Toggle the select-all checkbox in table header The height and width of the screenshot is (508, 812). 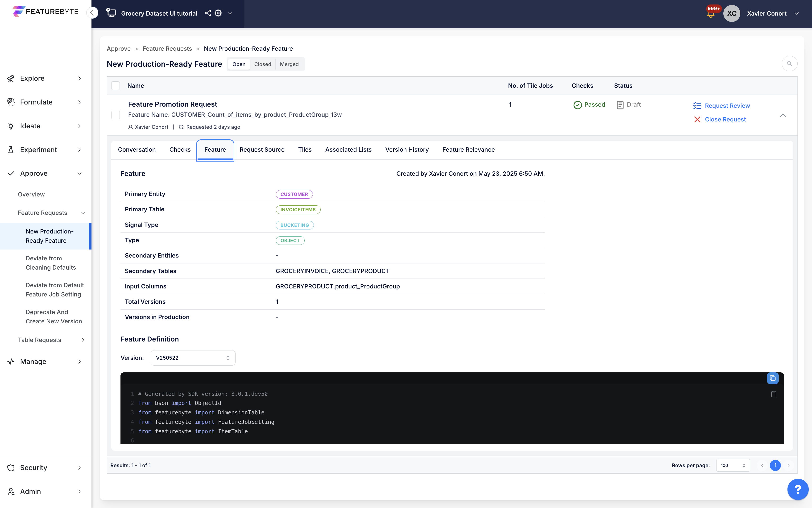coord(116,86)
